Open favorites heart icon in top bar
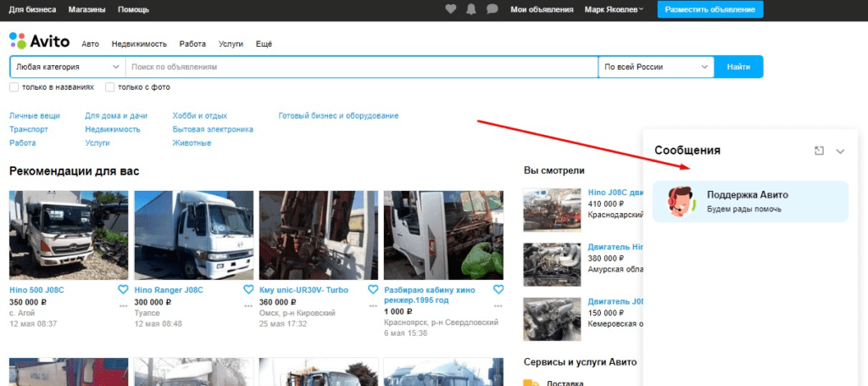The width and height of the screenshot is (868, 386). click(452, 9)
